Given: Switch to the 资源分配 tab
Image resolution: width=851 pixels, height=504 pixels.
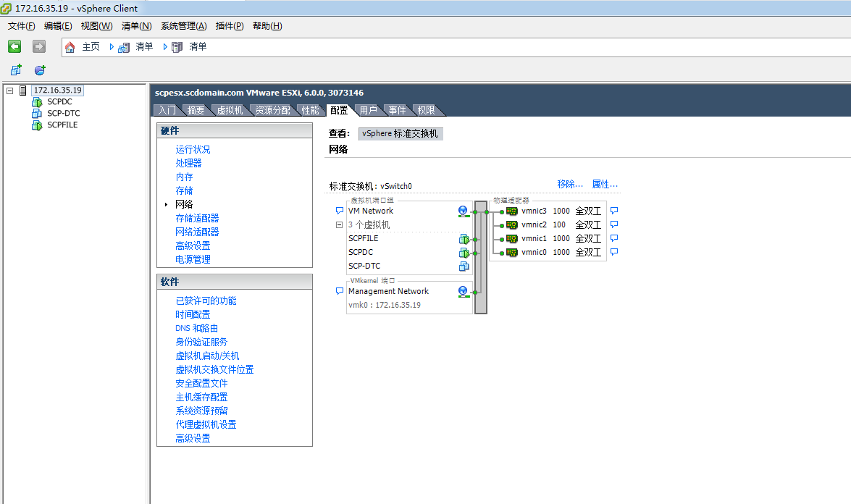Looking at the screenshot, I should click(x=272, y=110).
